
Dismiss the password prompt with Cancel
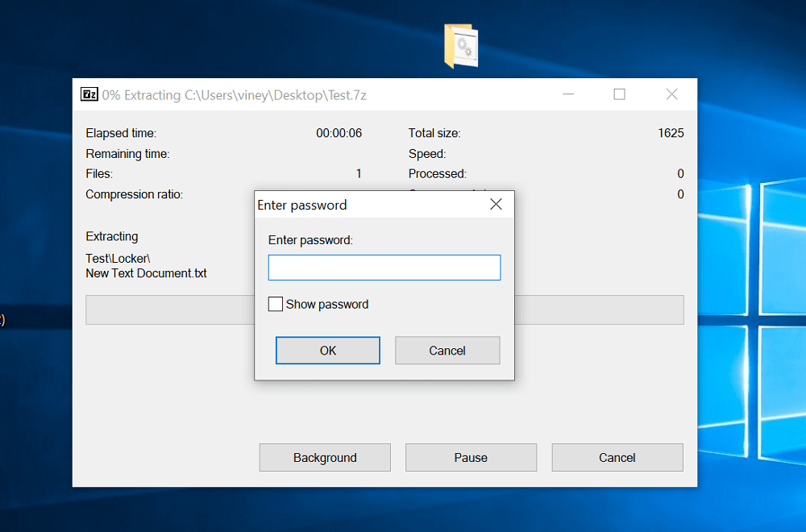tap(447, 350)
